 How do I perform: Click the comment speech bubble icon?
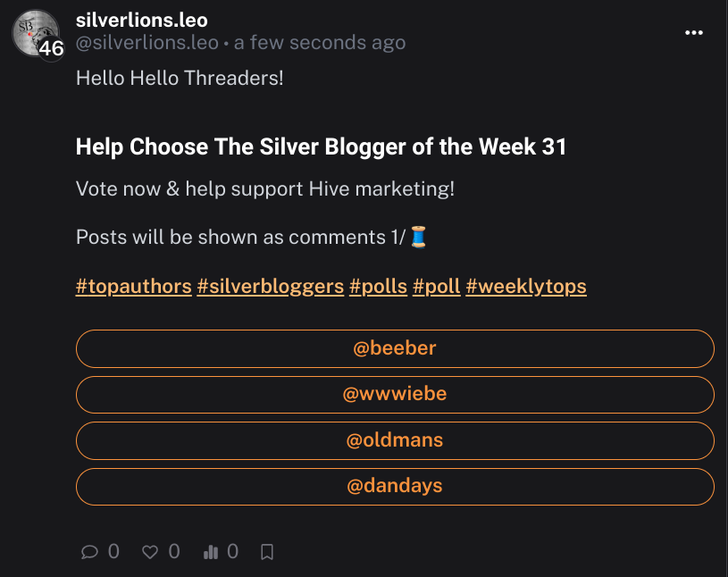pos(89,551)
